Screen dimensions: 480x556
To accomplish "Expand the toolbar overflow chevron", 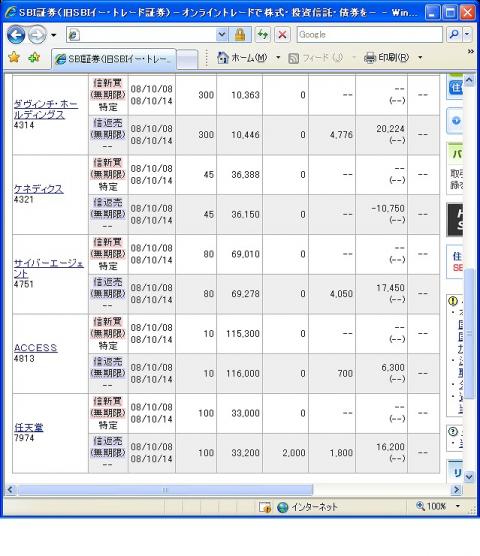I will click(470, 52).
